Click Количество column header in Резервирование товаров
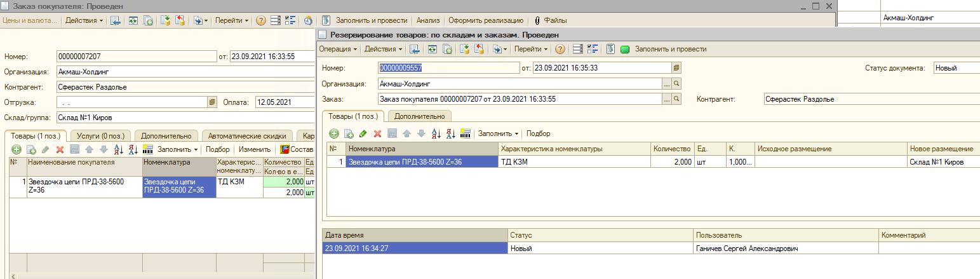Image resolution: width=980 pixels, height=279 pixels. pyautogui.click(x=673, y=149)
